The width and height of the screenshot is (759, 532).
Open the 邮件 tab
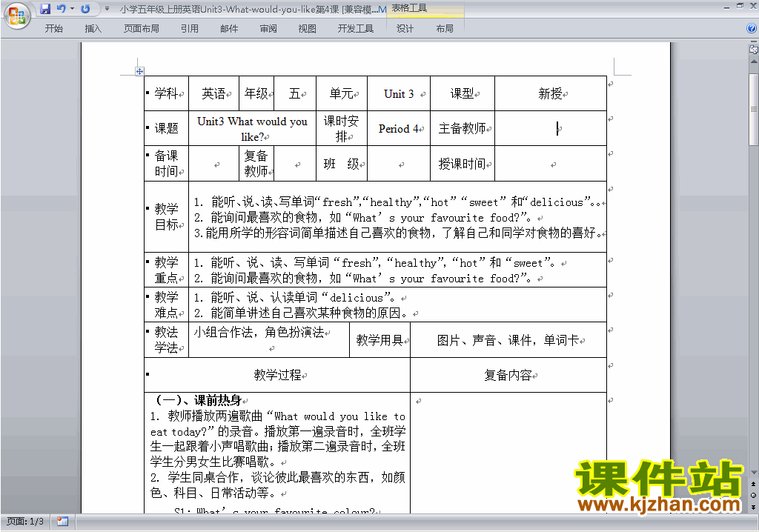[x=229, y=29]
